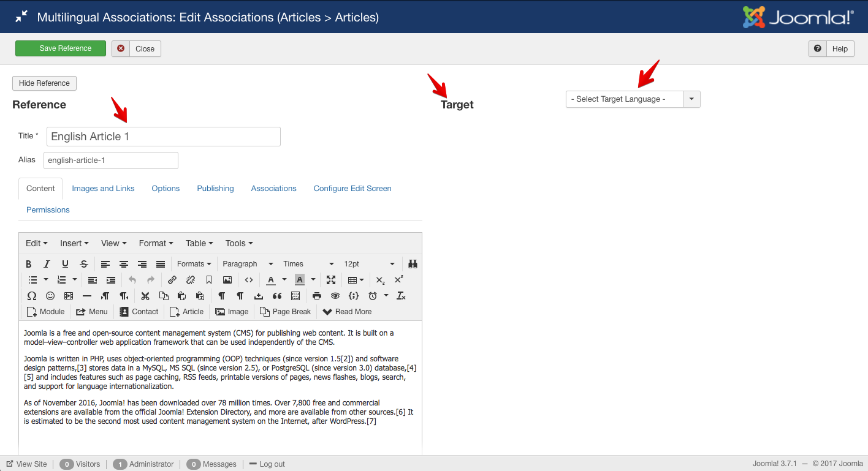The width and height of the screenshot is (868, 471).
Task: Open the 12pt font size dropdown
Action: 368,264
